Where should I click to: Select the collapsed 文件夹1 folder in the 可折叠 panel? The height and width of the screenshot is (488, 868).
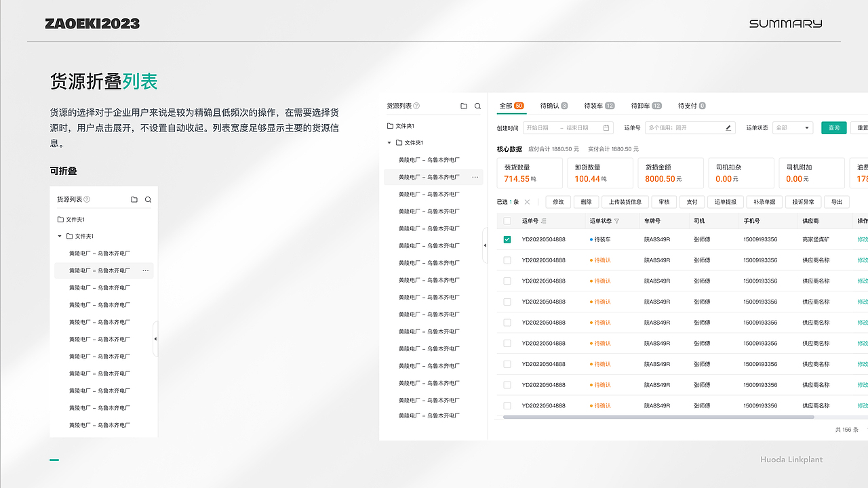pyautogui.click(x=71, y=220)
